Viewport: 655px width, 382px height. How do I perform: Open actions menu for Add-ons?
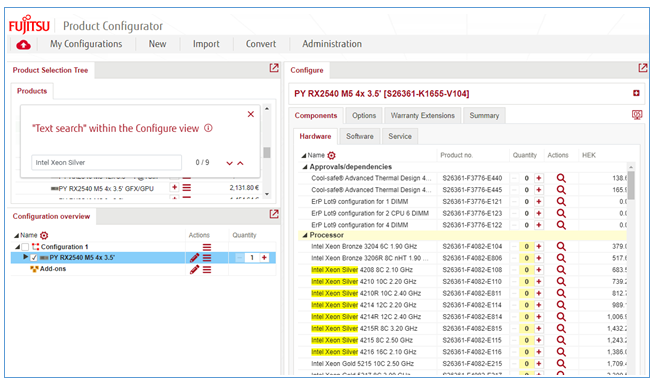tap(207, 270)
